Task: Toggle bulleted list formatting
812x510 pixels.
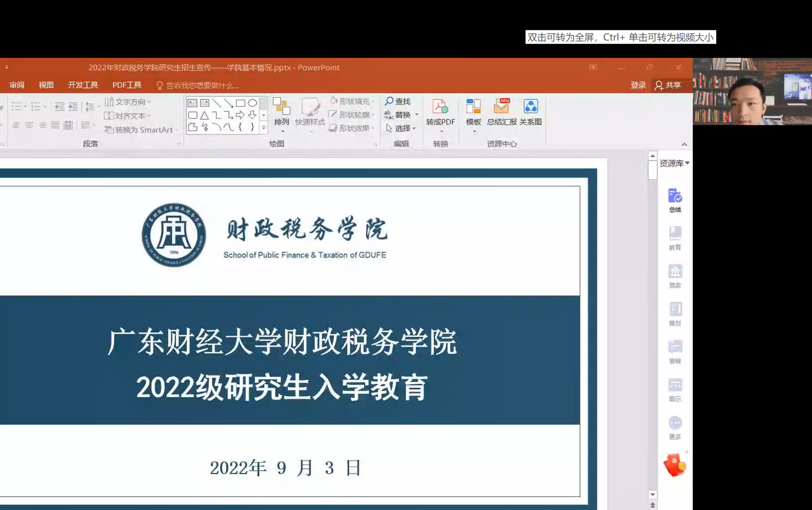Action: [x=17, y=106]
